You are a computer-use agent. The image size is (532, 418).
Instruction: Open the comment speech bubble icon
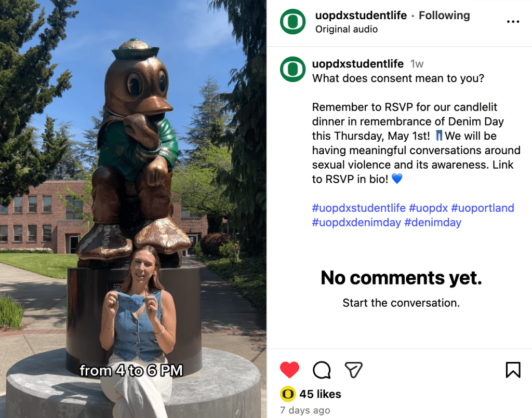321,370
